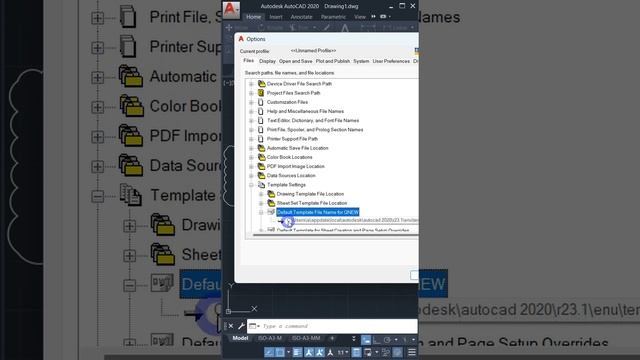Switch to the Plot and Publish tab
Image resolution: width=640 pixels, height=360 pixels.
333,61
